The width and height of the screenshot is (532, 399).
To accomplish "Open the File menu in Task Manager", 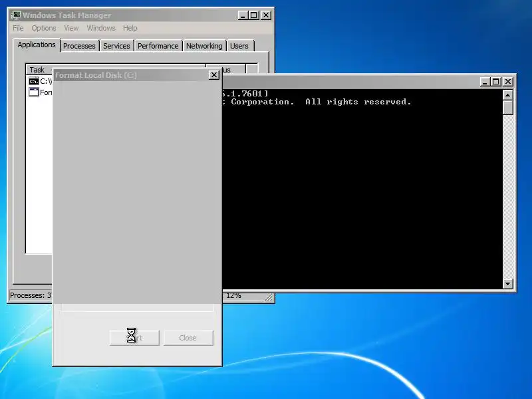I will point(18,28).
